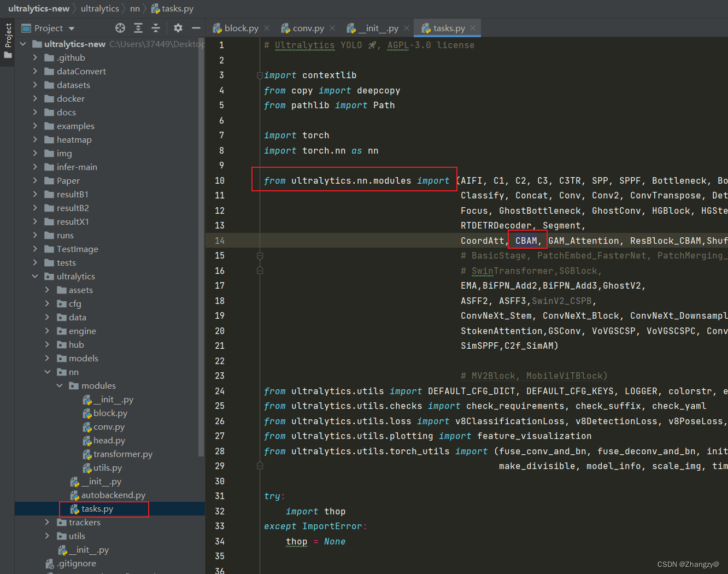Click CoordAtt on line 14
The width and height of the screenshot is (728, 574).
(x=482, y=241)
